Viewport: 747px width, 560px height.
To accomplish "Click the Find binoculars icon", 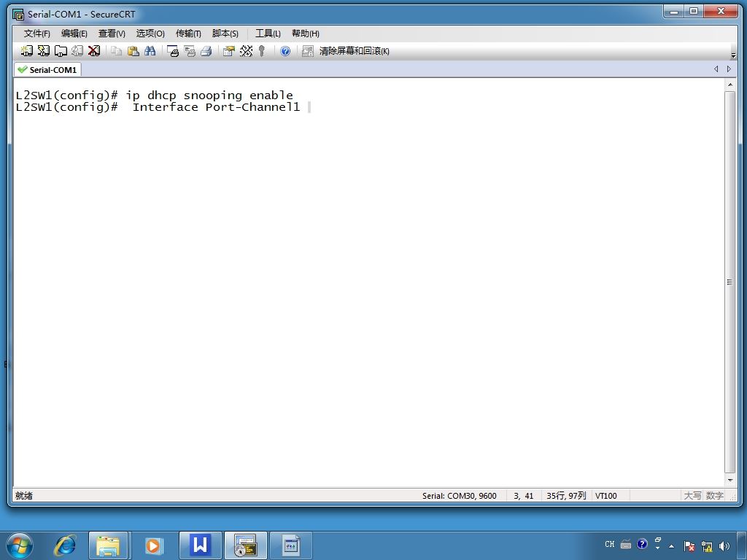I will coord(150,51).
